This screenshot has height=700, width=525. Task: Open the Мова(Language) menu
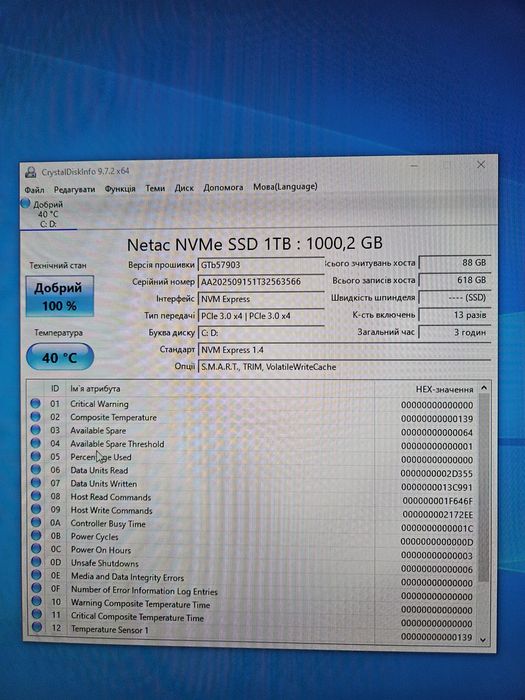click(x=285, y=187)
